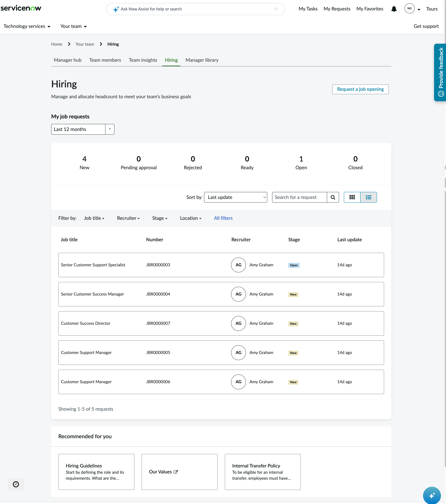
Task: Expand the Technology services menu
Action: coord(27,26)
